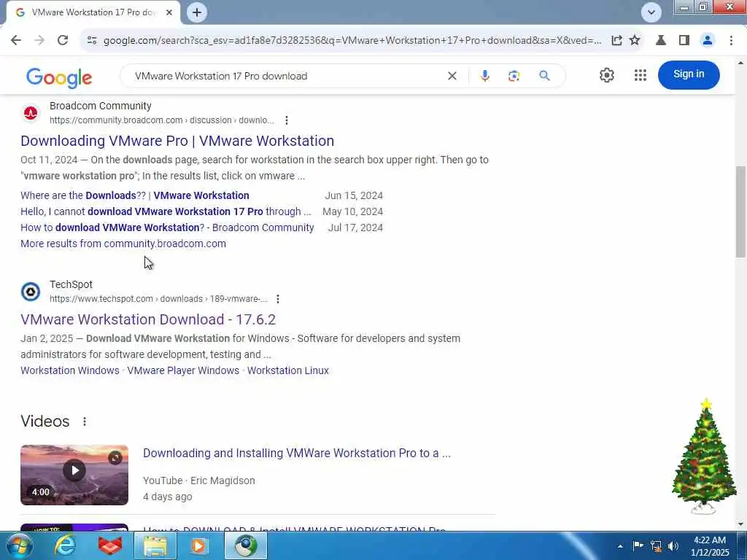Open the network tray icon
Screen dimensions: 747x560
click(x=656, y=546)
